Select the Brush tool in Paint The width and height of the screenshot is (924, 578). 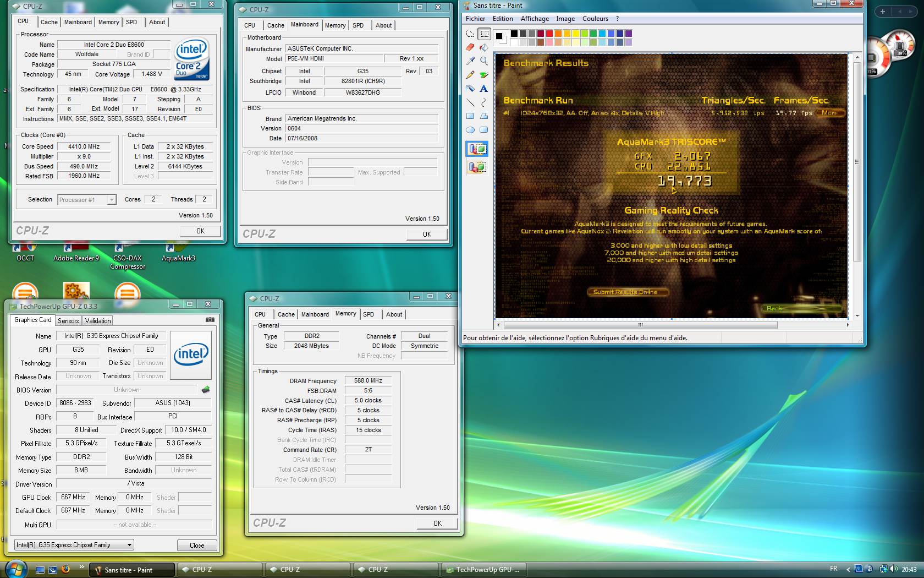pyautogui.click(x=484, y=75)
